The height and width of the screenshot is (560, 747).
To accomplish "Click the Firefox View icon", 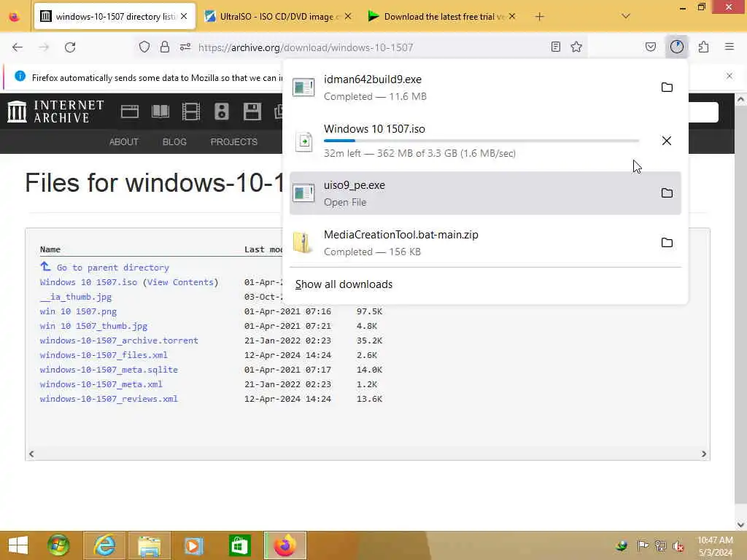I will tap(15, 17).
